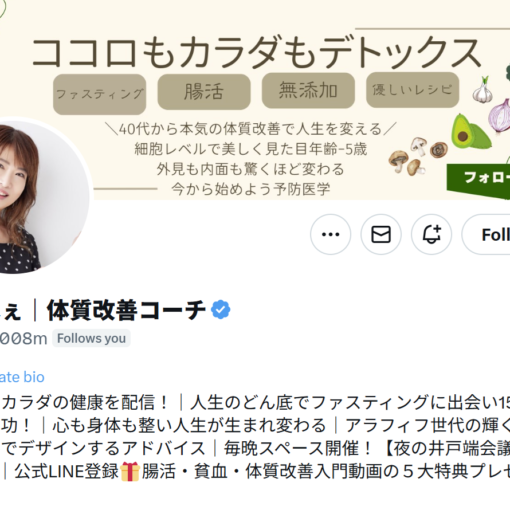Click the partially visible Follow button
The height and width of the screenshot is (510, 510).
coord(486,234)
